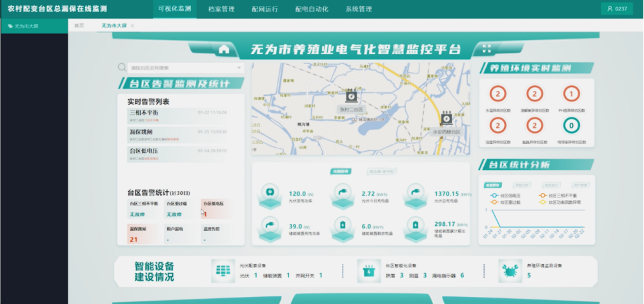Click the 0237 user account button
The height and width of the screenshot is (304, 644).
[x=617, y=8]
